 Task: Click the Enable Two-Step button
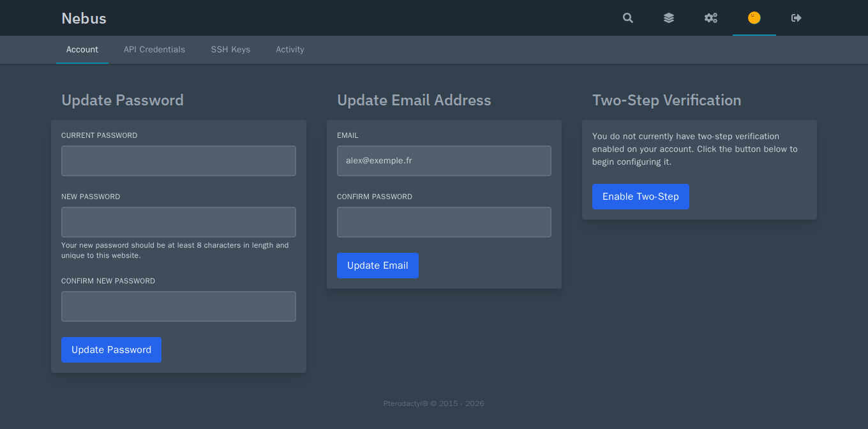pos(641,197)
